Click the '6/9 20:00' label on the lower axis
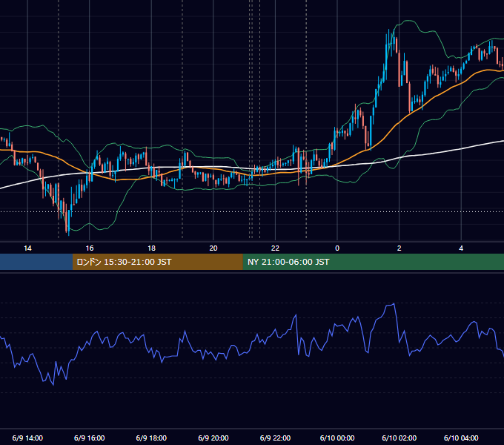 coord(213,438)
